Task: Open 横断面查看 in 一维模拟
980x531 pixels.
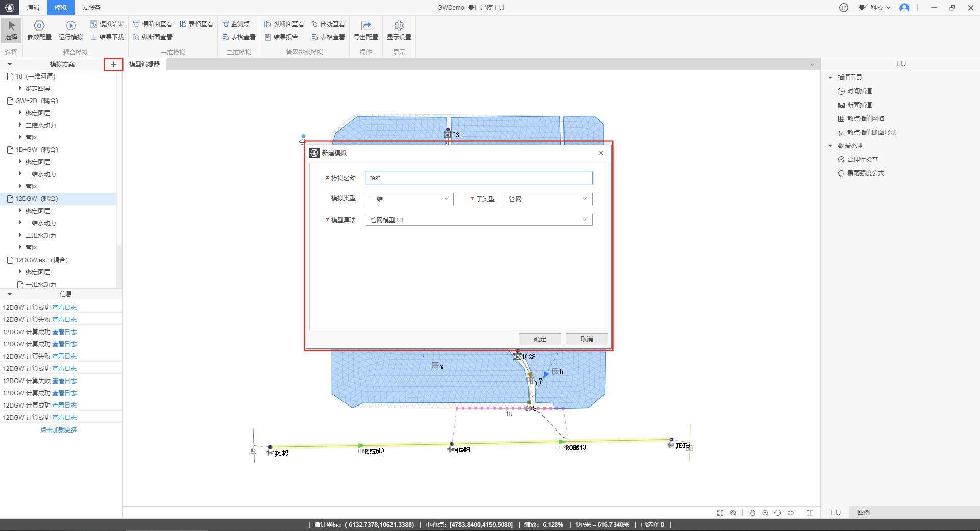Action: pyautogui.click(x=153, y=24)
